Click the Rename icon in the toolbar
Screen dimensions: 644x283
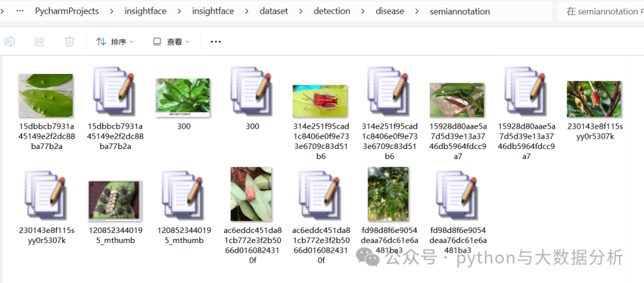(10, 42)
